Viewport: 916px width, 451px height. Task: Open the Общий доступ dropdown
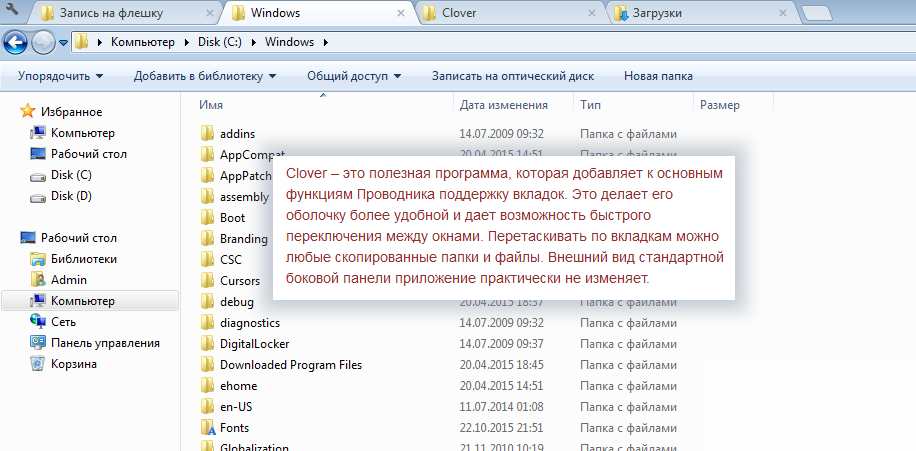coord(354,76)
